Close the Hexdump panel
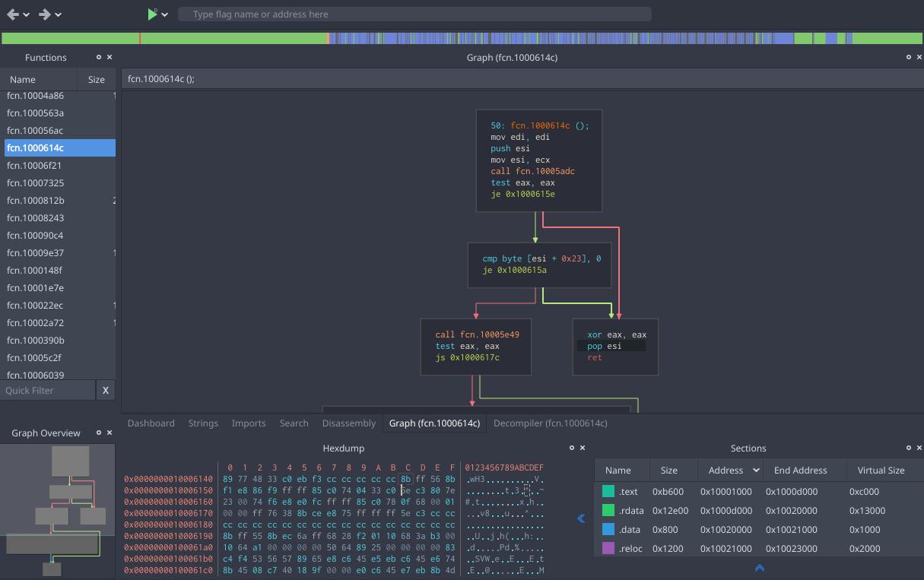Viewport: 924px width, 580px height. tap(583, 448)
